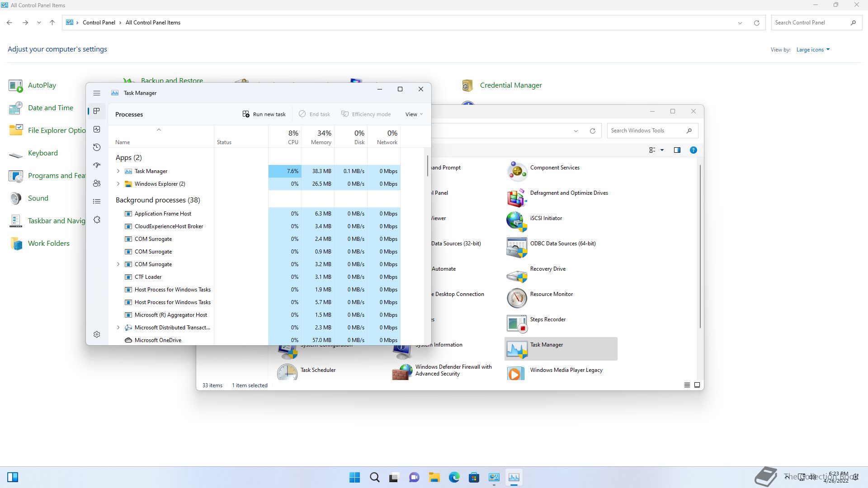This screenshot has width=868, height=488.
Task: Expand Windows Explorer (2) process group
Action: coord(118,184)
